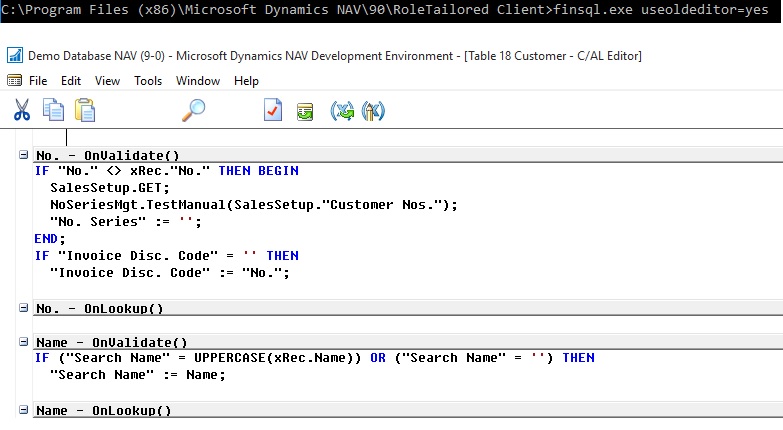The width and height of the screenshot is (783, 430).
Task: Open the Window menu
Action: coord(198,80)
